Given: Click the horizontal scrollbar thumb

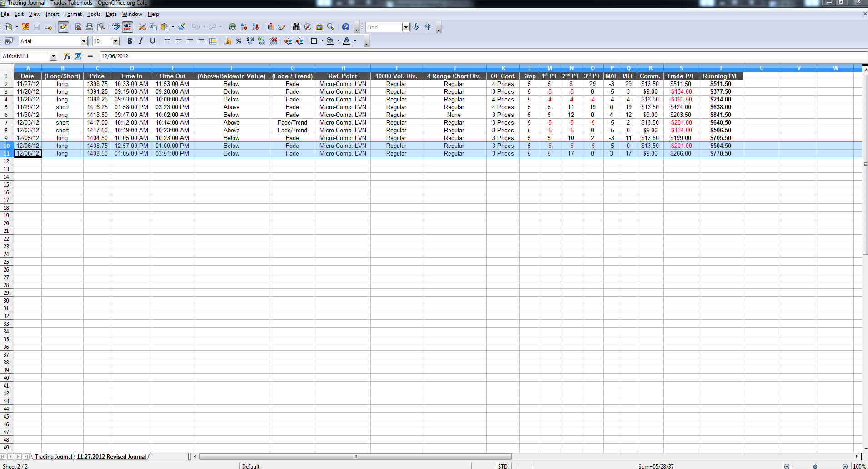Looking at the screenshot, I should click(x=355, y=456).
